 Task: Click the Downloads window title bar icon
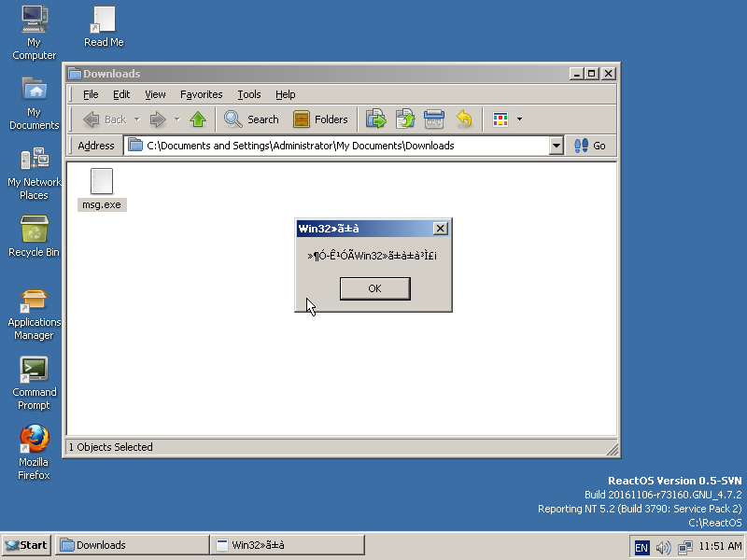click(x=75, y=74)
